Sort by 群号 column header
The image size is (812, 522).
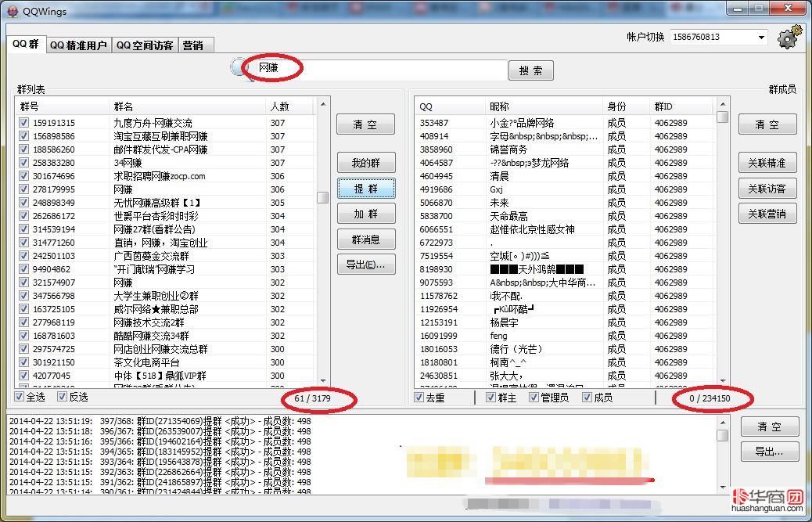tap(63, 106)
